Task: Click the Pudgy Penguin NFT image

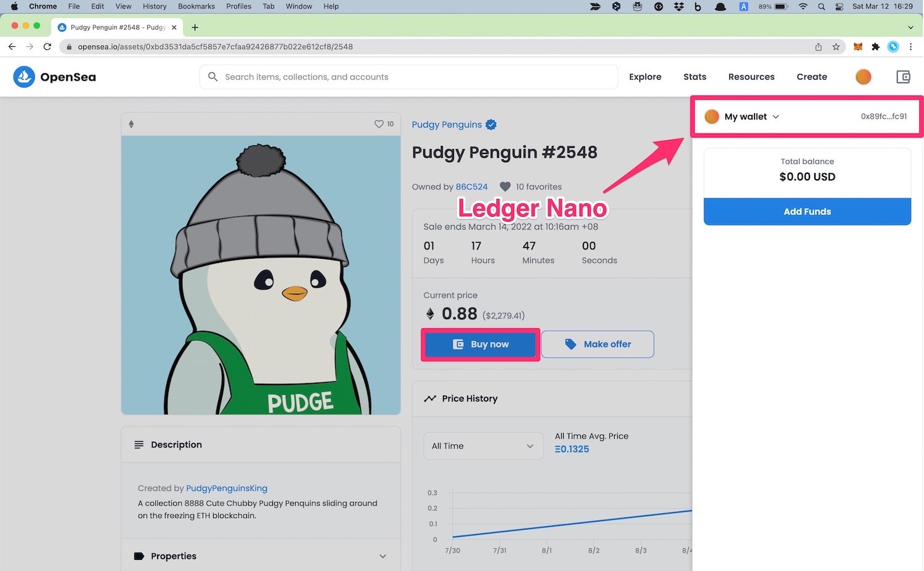Action: point(261,275)
